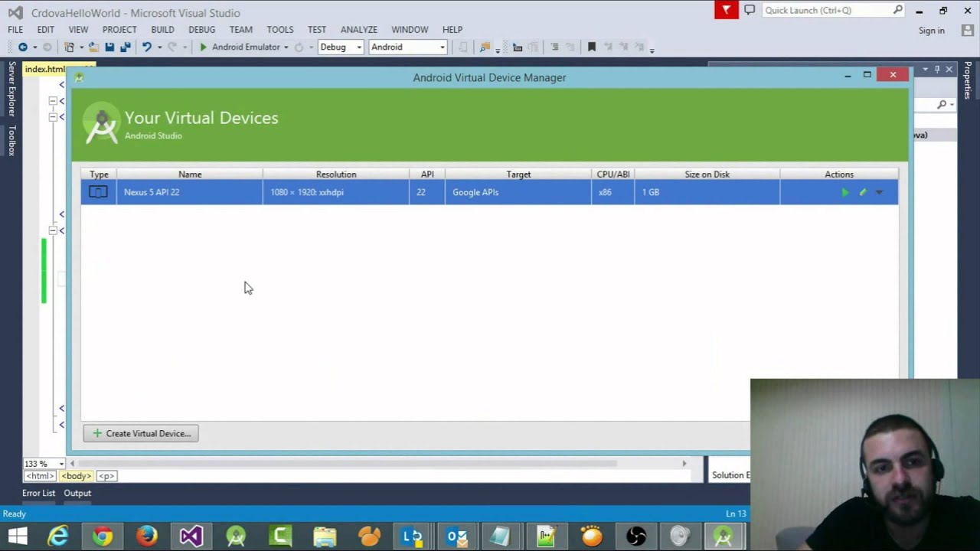
Task: Click New Project toolbar icon
Action: tap(69, 47)
